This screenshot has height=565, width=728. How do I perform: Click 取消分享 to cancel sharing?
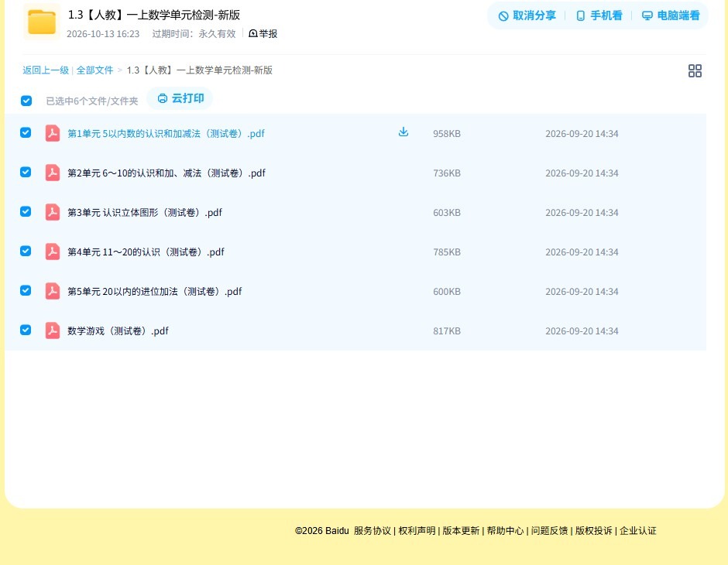click(527, 15)
